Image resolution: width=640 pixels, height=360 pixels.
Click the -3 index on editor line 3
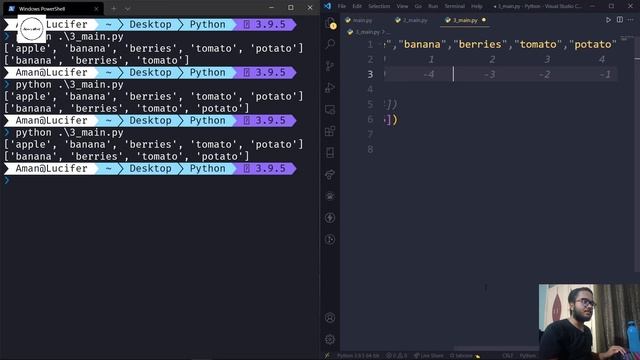489,74
